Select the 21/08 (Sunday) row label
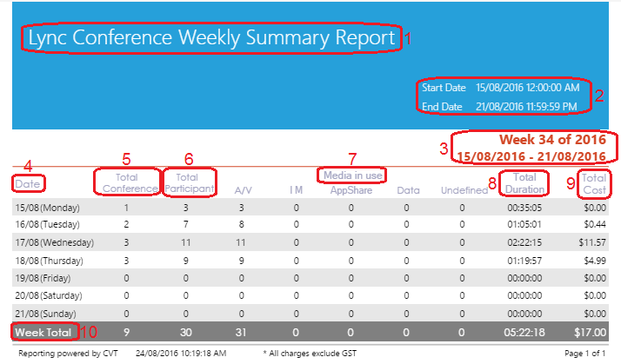 45,314
